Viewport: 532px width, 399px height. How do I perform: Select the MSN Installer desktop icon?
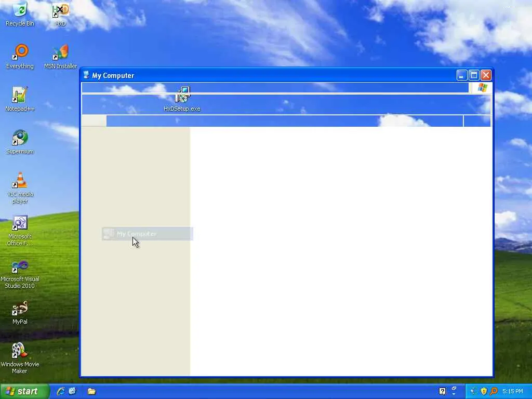click(60, 57)
